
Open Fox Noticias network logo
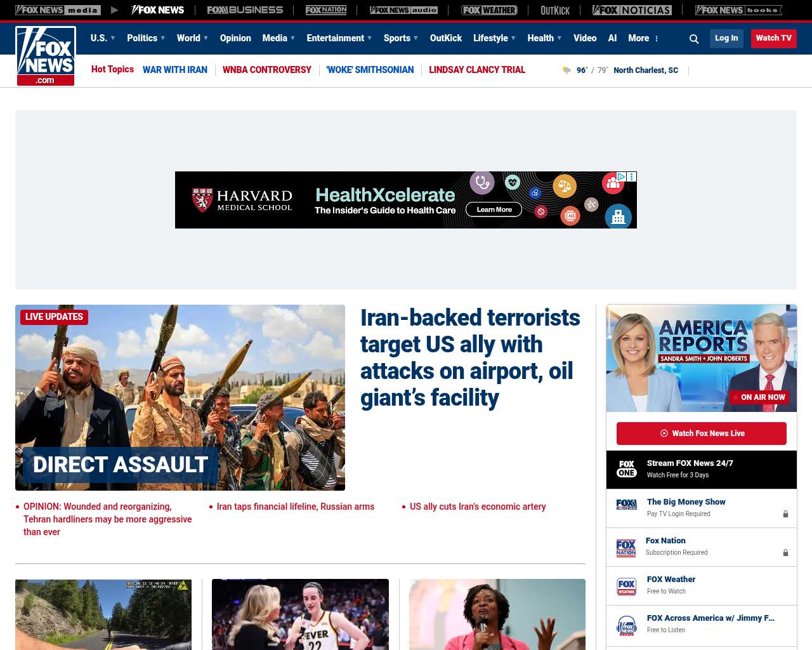pos(632,10)
